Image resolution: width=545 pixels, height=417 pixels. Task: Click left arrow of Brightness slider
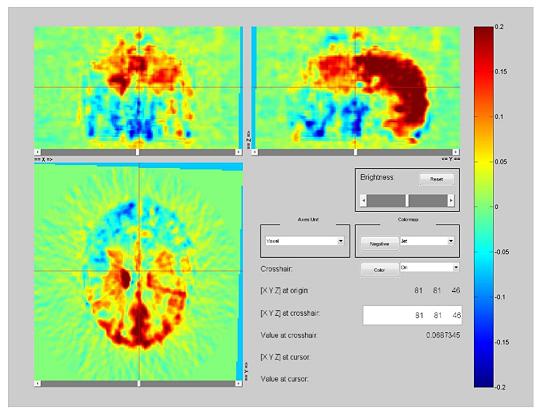point(364,201)
